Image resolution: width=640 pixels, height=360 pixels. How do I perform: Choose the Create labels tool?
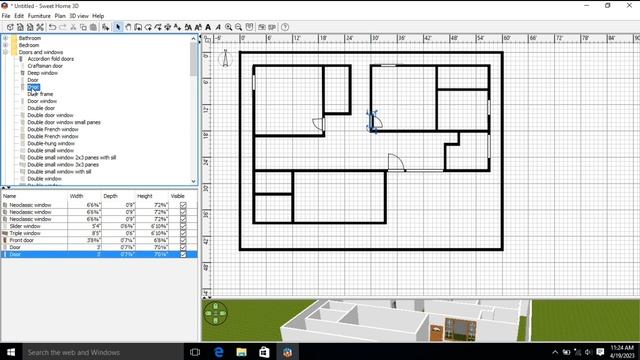pos(178,27)
